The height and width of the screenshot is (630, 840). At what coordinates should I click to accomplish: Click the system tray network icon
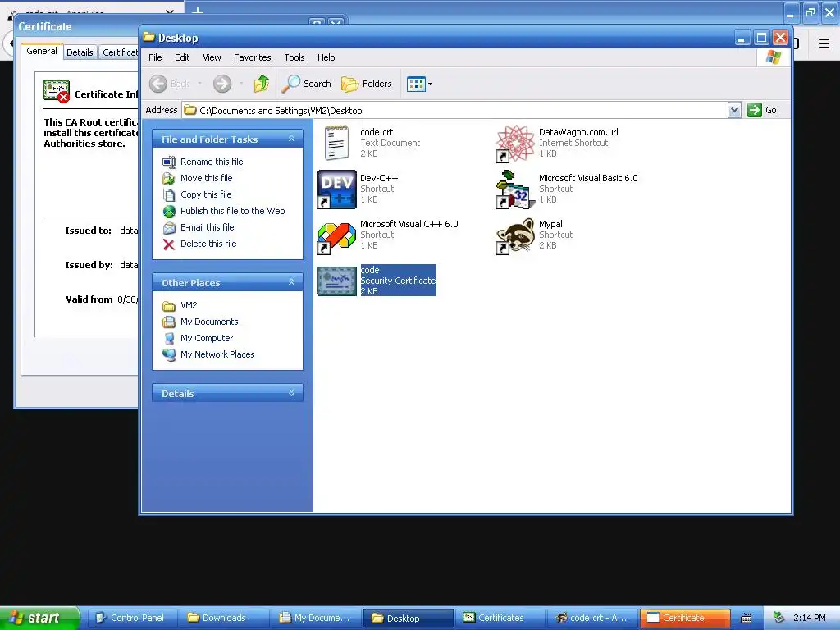779,618
